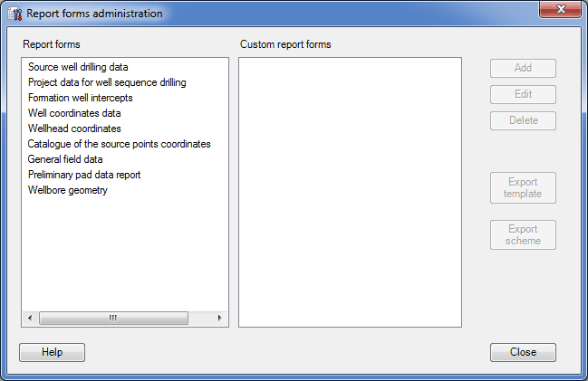The image size is (588, 381).
Task: Click the Add button
Action: 523,68
